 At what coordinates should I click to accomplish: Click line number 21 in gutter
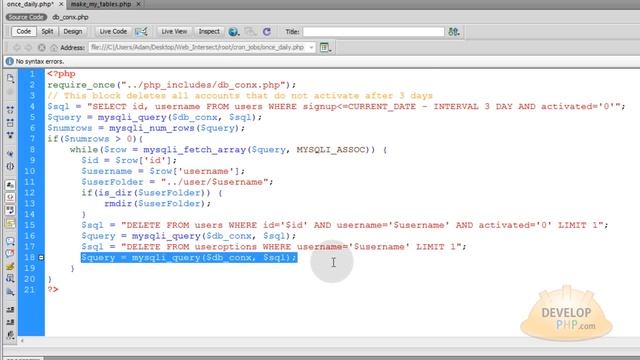[x=30, y=290]
